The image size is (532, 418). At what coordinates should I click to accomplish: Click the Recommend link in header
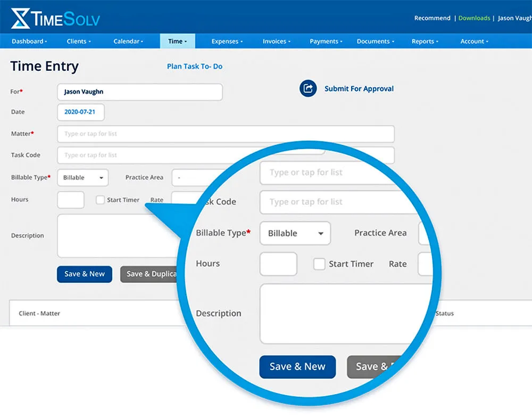pos(432,18)
